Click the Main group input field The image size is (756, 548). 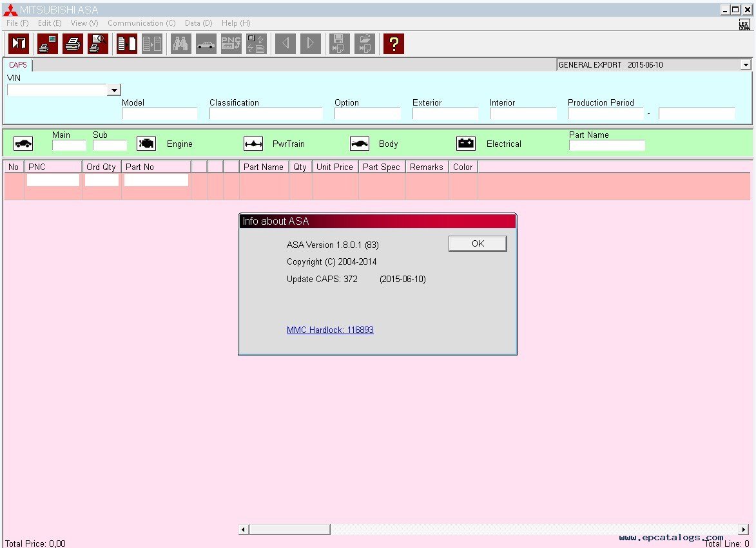click(70, 146)
